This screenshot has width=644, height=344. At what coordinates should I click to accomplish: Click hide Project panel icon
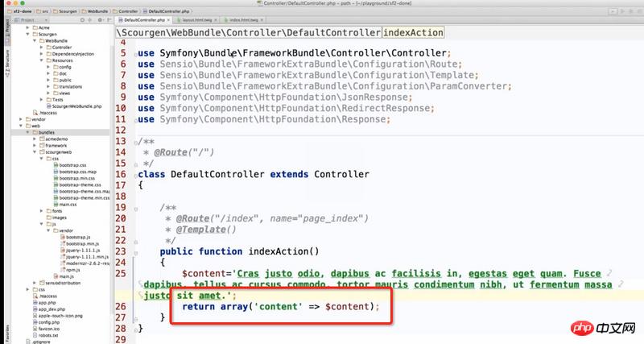109,19
